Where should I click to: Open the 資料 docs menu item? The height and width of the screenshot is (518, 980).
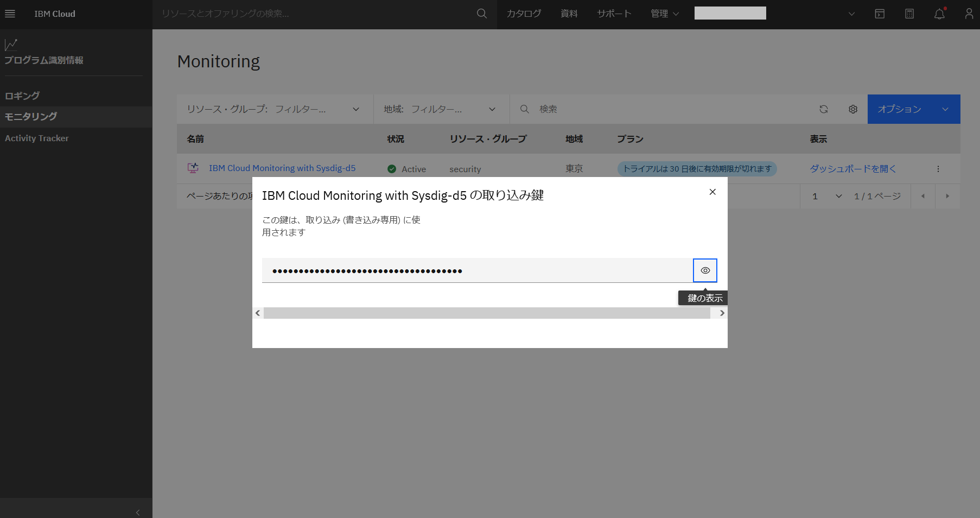click(569, 14)
